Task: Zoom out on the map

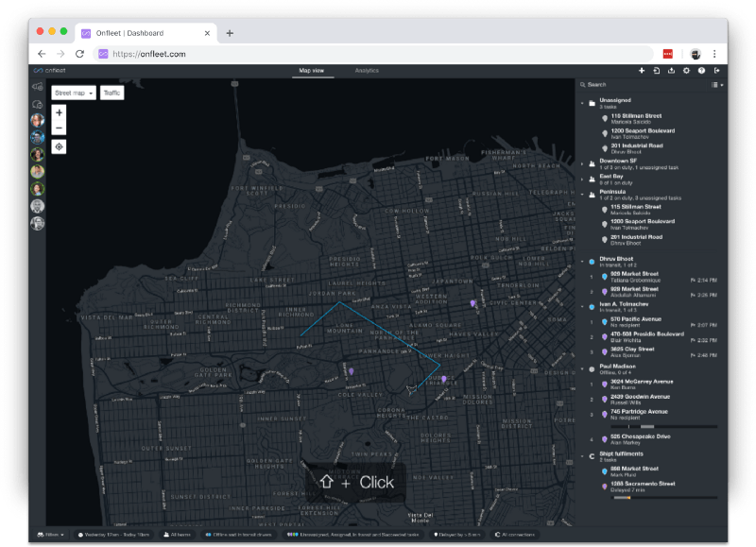Action: click(x=60, y=128)
